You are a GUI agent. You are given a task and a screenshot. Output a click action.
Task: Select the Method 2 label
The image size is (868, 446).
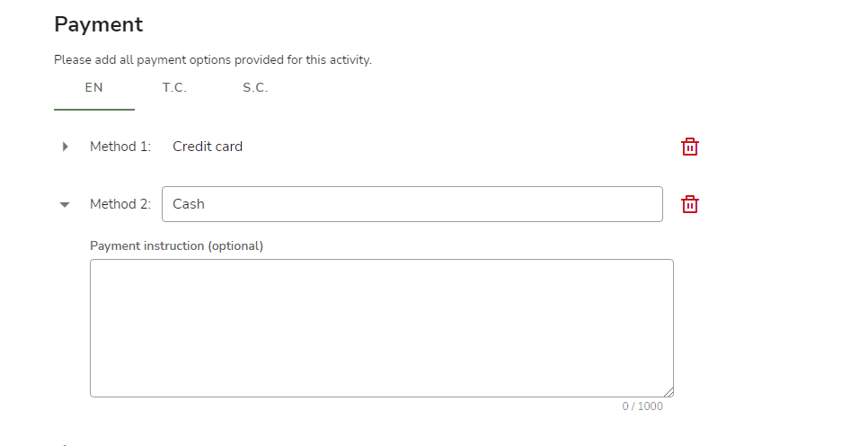[x=120, y=204]
